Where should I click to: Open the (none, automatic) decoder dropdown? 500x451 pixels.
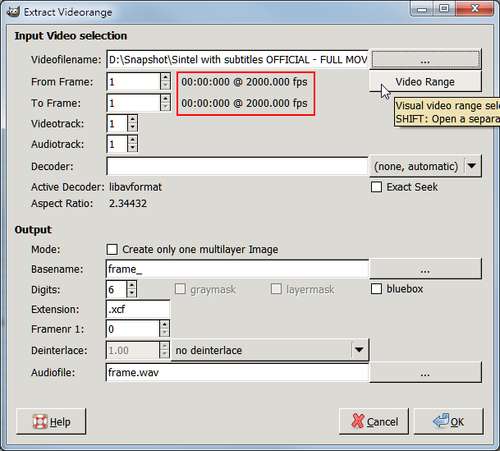[425, 166]
